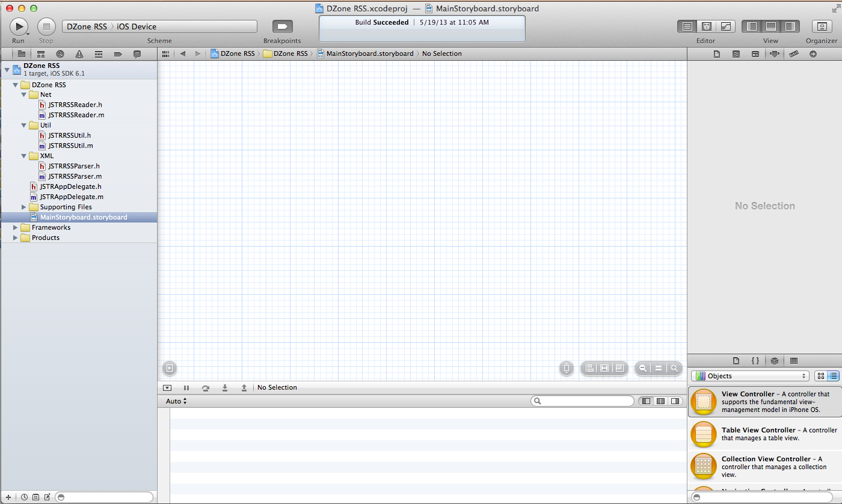The image size is (842, 504).
Task: Show the Symbol navigator
Action: pyautogui.click(x=40, y=54)
